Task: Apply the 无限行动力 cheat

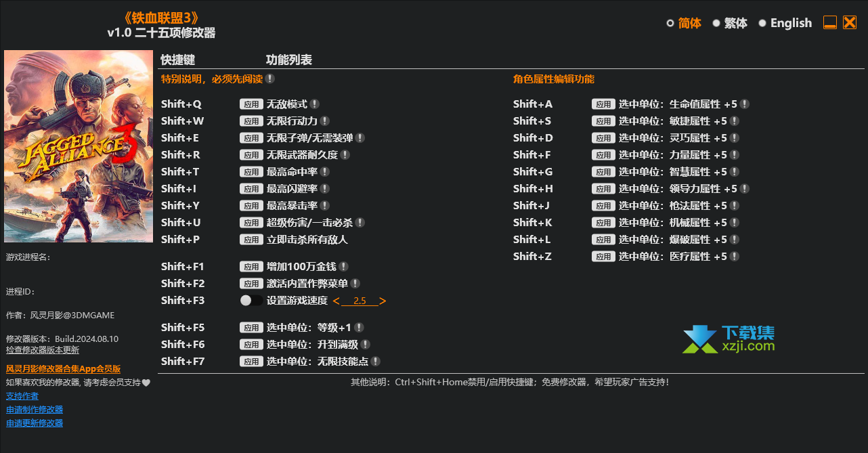Action: (x=252, y=121)
